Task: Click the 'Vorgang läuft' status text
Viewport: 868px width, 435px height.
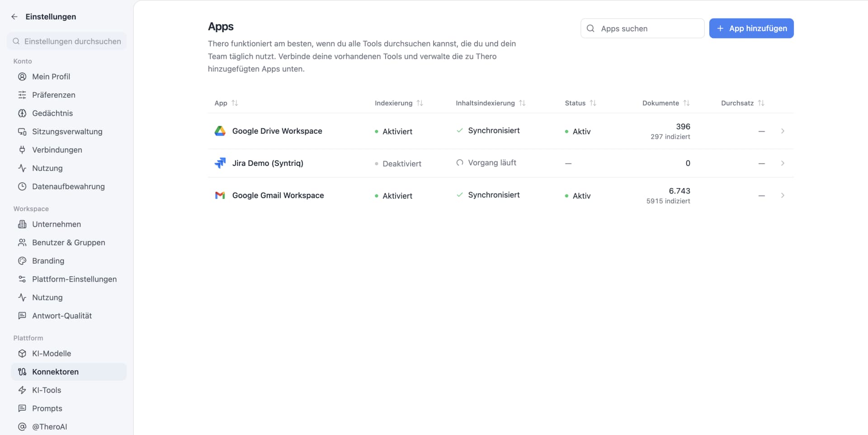Action: (492, 163)
